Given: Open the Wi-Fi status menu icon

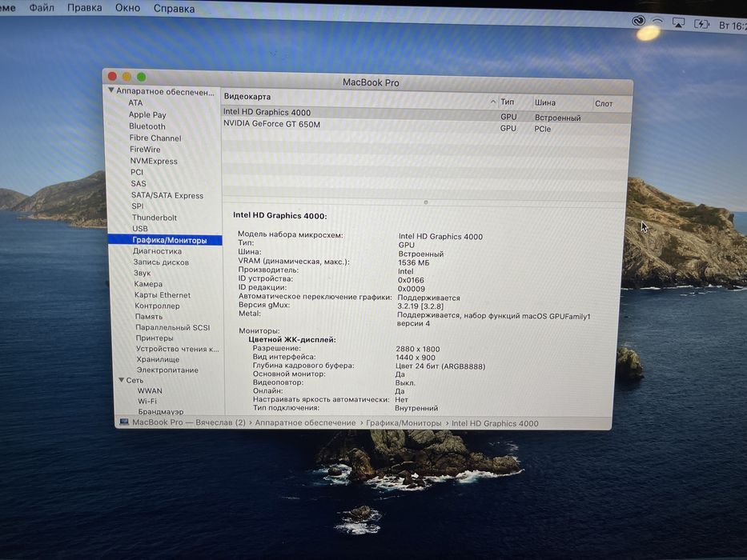Looking at the screenshot, I should [x=657, y=22].
